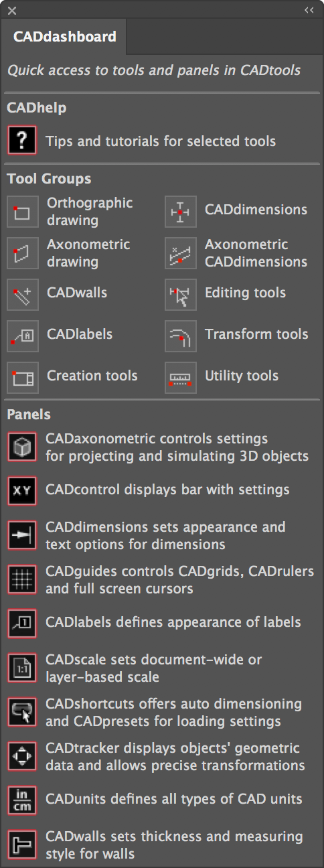Select the Orthographic drawing tool group icon

23,212
